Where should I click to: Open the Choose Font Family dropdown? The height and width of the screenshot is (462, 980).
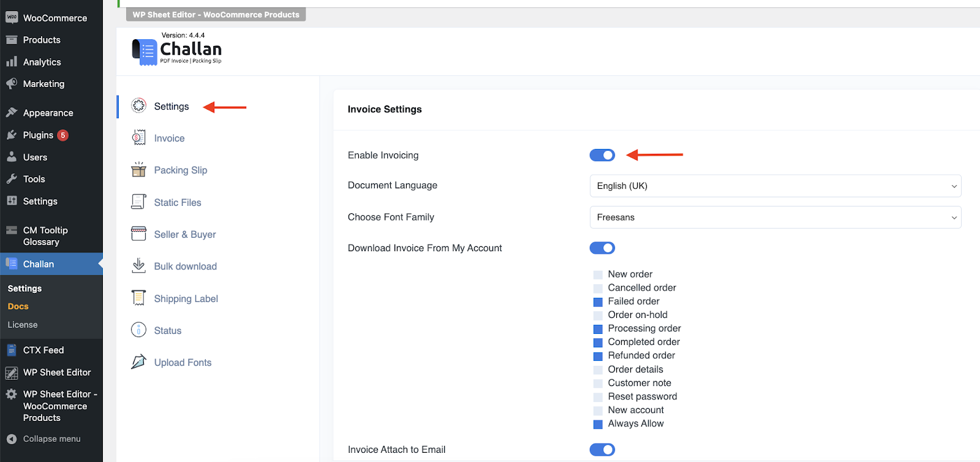pyautogui.click(x=775, y=217)
